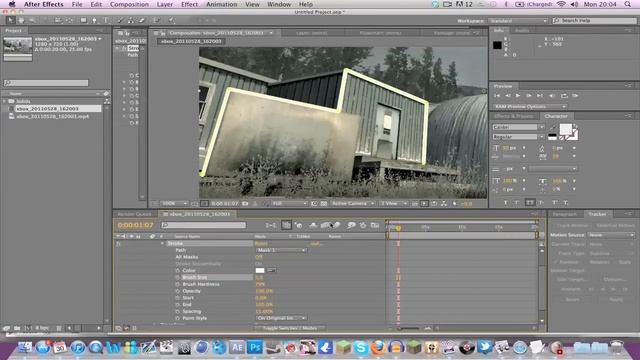Open the After Effects dock icon
The width and height of the screenshot is (640, 360).
coord(237,347)
